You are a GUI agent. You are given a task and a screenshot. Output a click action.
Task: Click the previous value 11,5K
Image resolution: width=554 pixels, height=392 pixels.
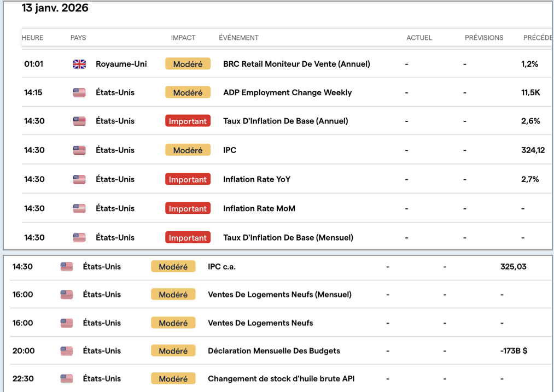tap(530, 92)
